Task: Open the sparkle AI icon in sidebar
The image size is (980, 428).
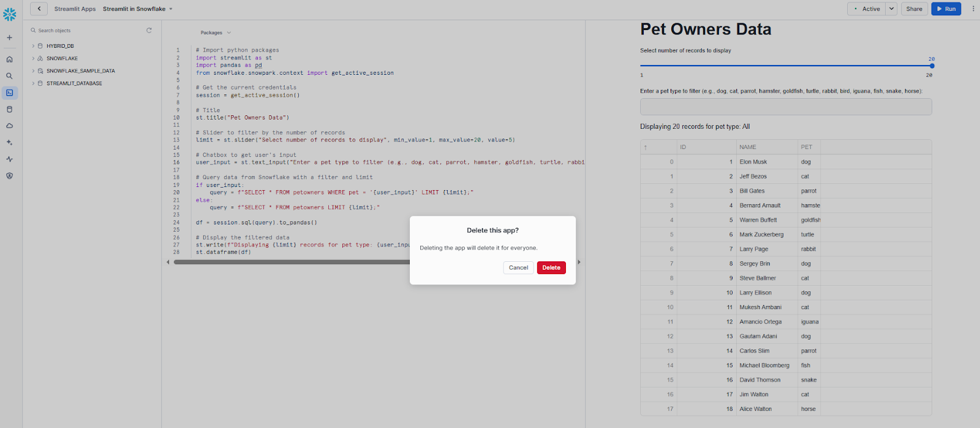Action: (x=9, y=142)
